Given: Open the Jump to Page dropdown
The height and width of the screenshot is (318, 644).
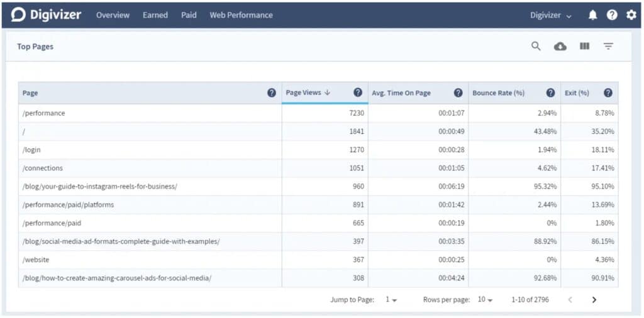Looking at the screenshot, I should [391, 300].
